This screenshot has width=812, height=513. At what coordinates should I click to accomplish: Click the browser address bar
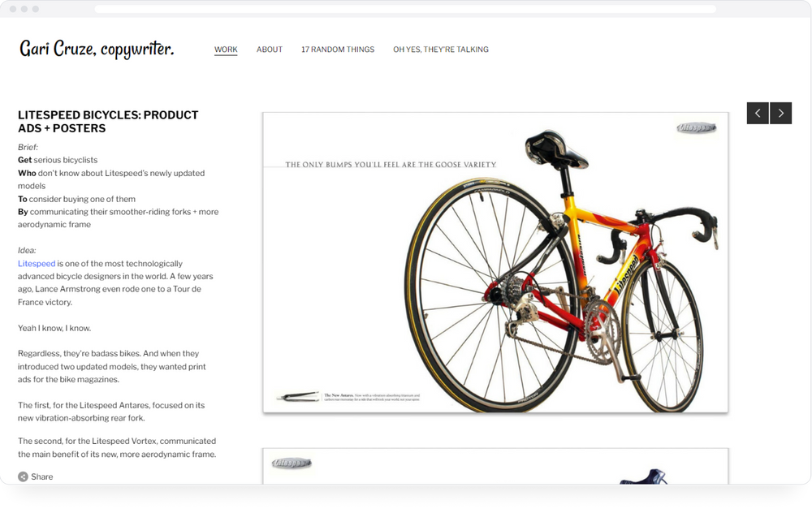tap(405, 9)
